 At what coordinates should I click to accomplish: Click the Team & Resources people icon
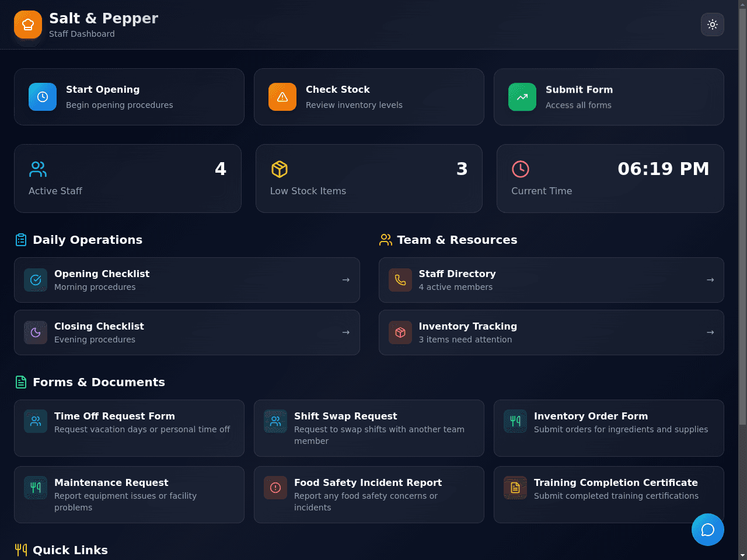pyautogui.click(x=386, y=240)
